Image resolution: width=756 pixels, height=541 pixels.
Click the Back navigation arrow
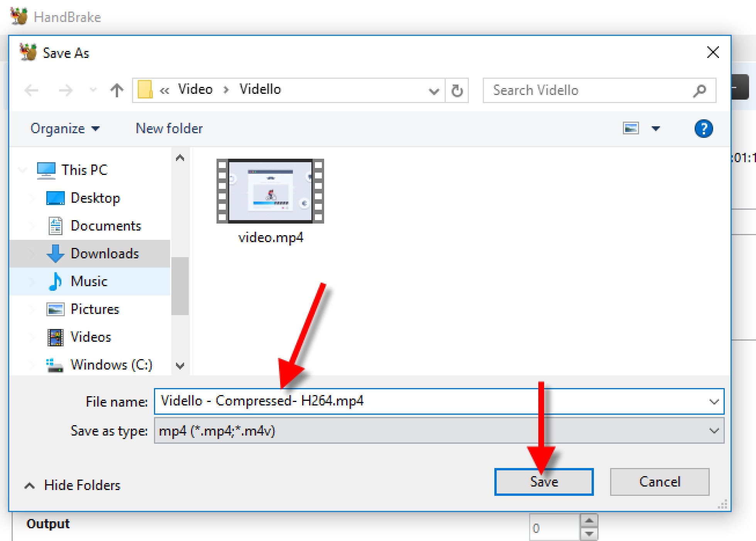32,90
